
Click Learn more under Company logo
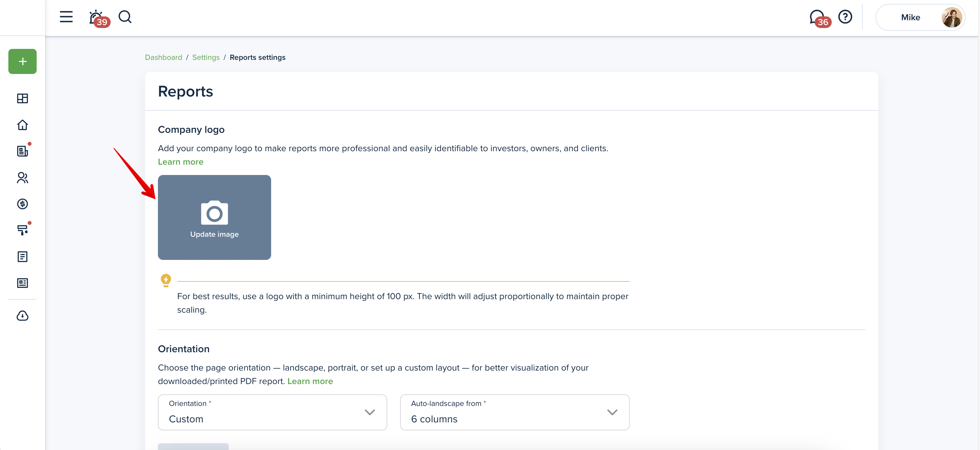[x=181, y=162]
